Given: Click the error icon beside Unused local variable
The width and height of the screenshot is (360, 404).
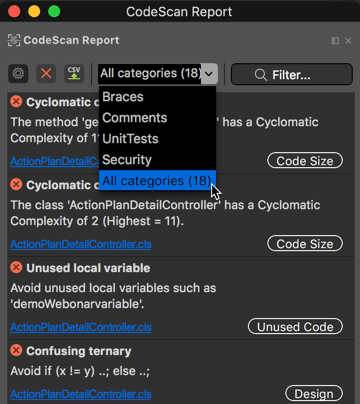Looking at the screenshot, I should 16,267.
